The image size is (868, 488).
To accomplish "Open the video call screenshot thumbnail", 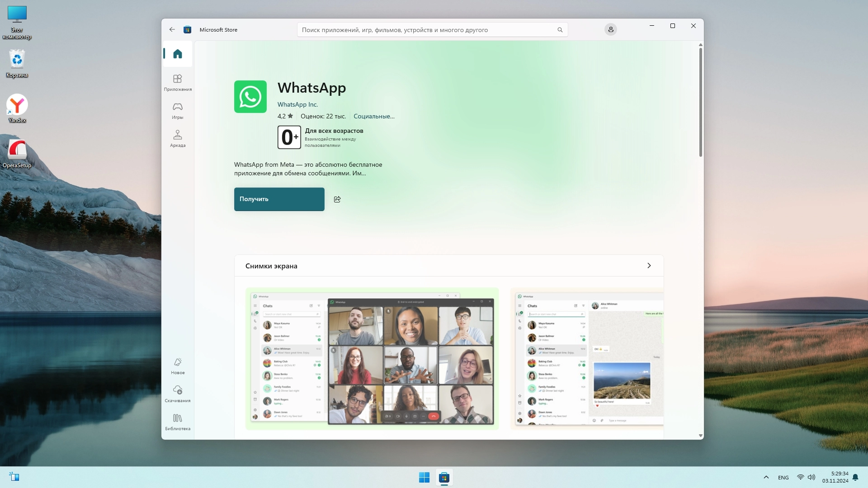I will 372,359.
